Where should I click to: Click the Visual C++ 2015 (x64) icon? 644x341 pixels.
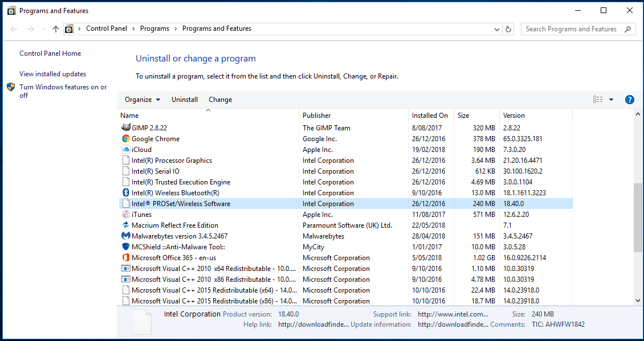[x=126, y=290]
